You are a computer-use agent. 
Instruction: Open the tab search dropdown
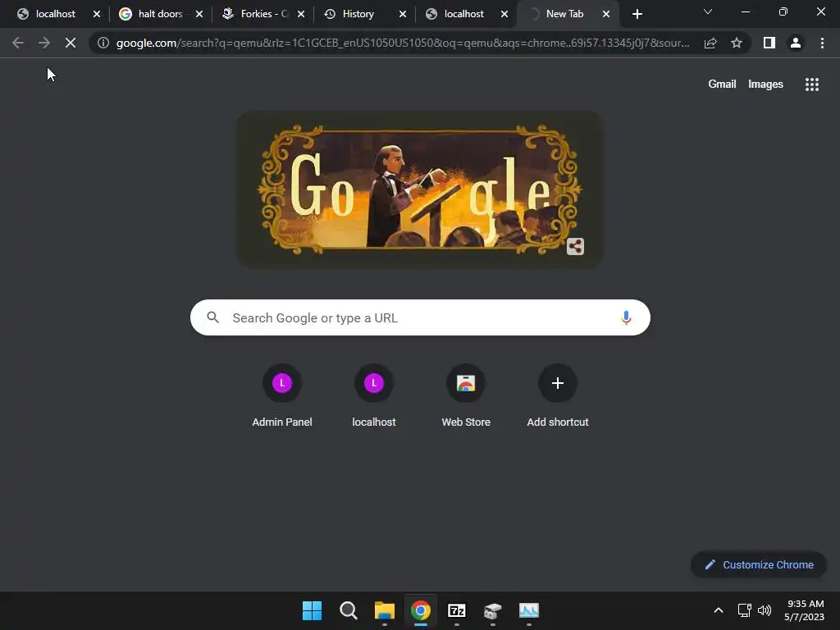click(x=708, y=11)
